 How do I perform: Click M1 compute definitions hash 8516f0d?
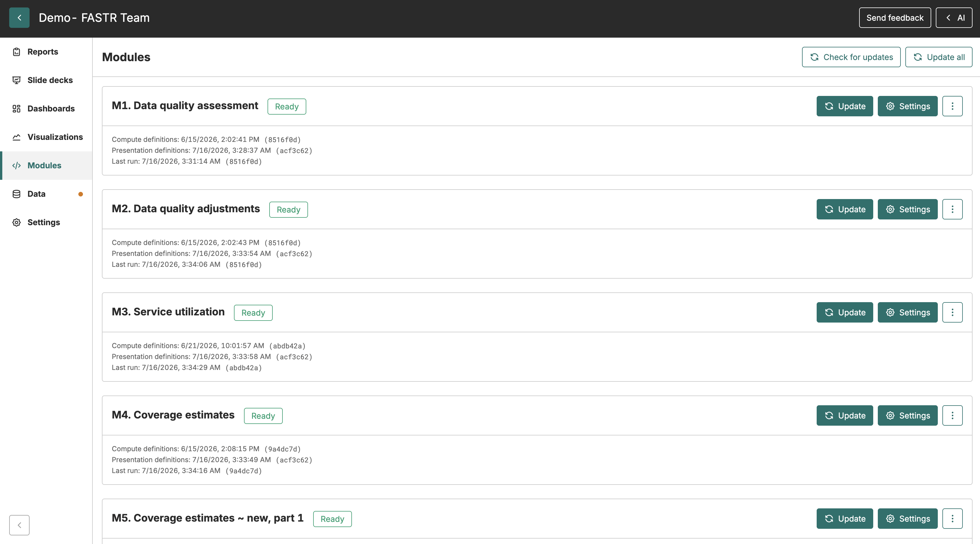pyautogui.click(x=283, y=140)
